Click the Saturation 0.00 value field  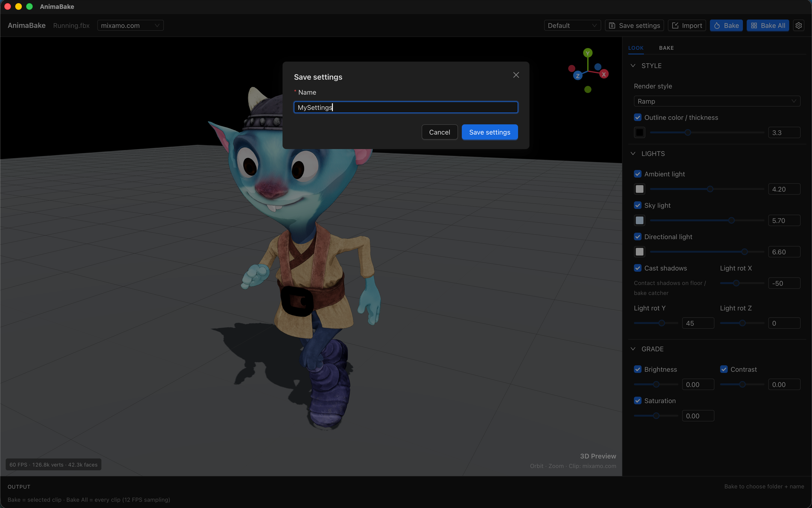click(698, 416)
